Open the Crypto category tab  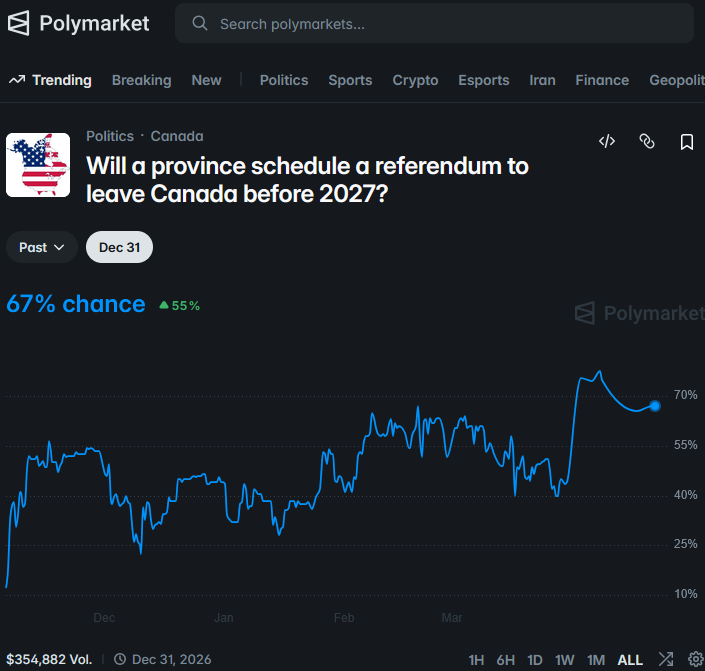click(x=415, y=80)
